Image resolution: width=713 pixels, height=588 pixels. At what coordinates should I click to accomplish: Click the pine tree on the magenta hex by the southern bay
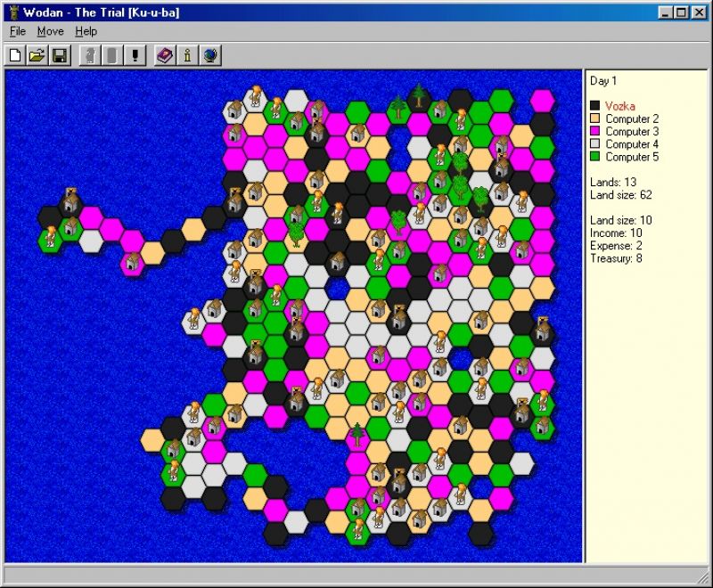point(357,434)
